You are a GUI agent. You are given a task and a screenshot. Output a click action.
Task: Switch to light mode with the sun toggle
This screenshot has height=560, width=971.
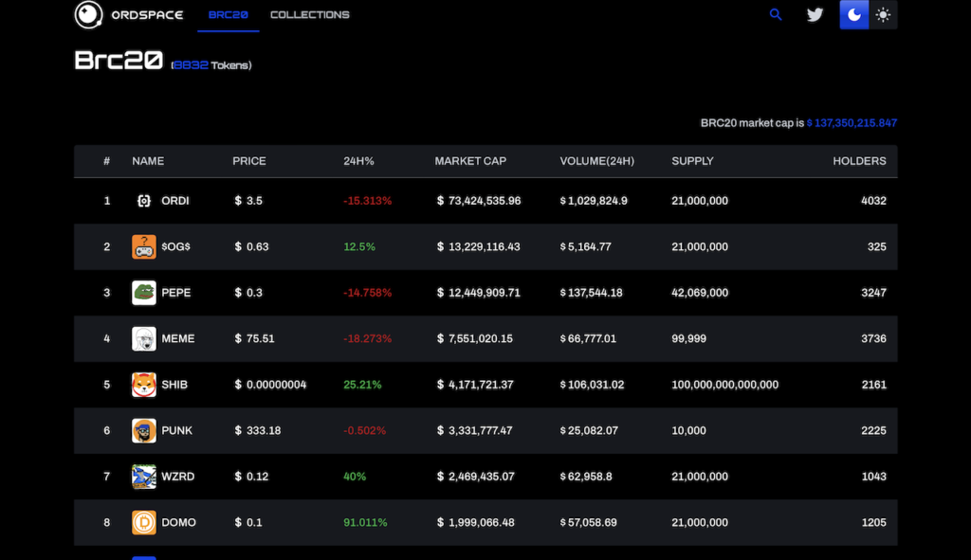[x=883, y=14]
